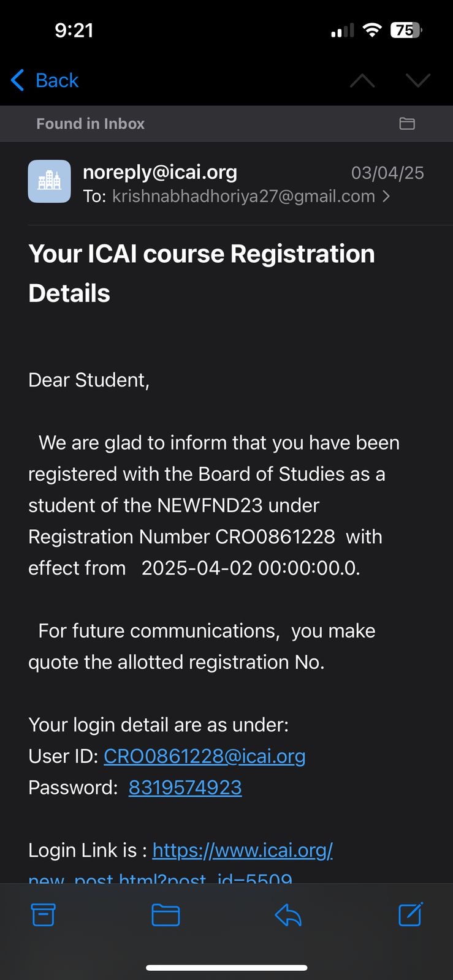453x980 pixels.
Task: Tap the password number link 8319574923
Action: pyautogui.click(x=185, y=788)
